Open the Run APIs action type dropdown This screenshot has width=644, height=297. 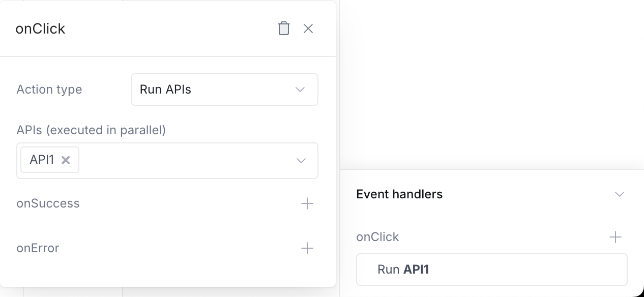pos(224,90)
